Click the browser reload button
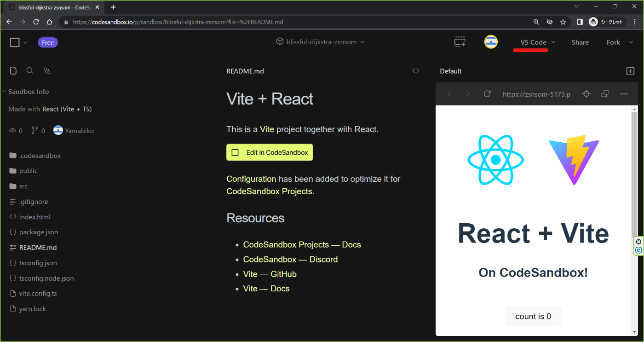The height and width of the screenshot is (342, 644). point(35,22)
